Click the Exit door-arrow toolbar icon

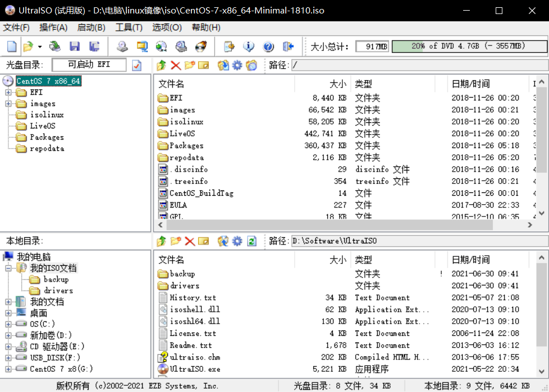288,46
